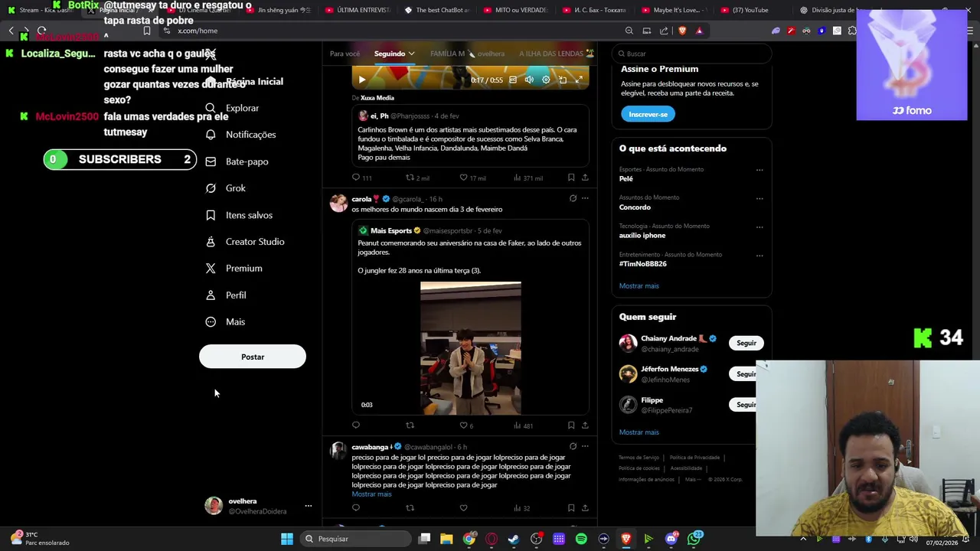Screen dimensions: 980x551
Task: Open the Notificações bell icon
Action: click(211, 135)
